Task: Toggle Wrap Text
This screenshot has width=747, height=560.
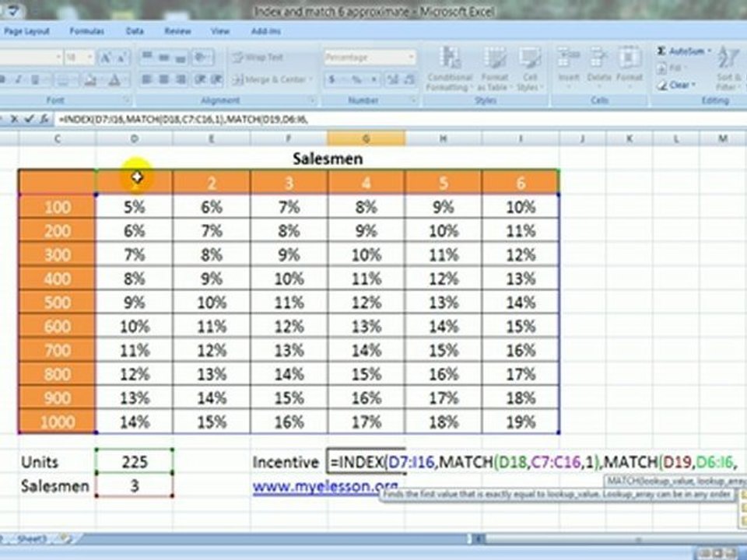Action: 258,58
